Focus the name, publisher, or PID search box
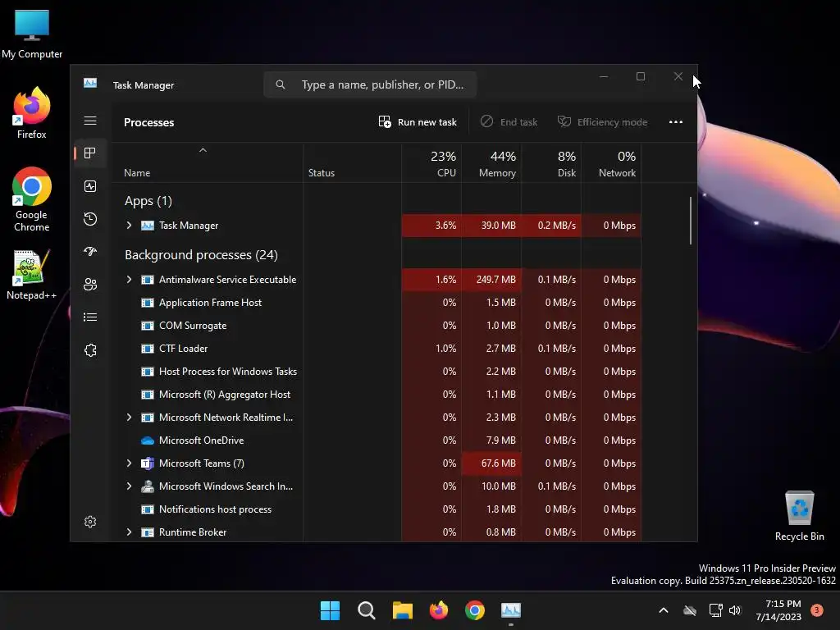 click(370, 84)
